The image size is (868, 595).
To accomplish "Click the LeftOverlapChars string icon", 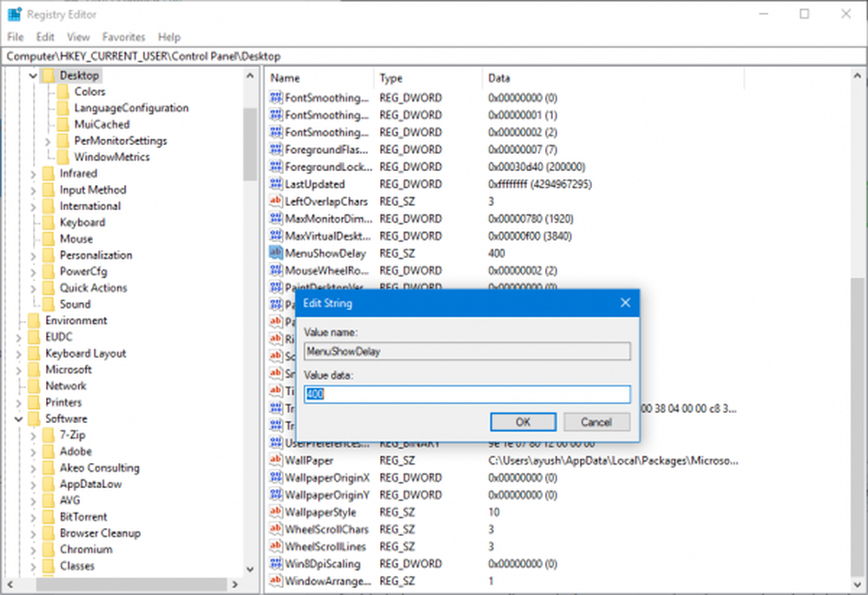I will click(275, 202).
